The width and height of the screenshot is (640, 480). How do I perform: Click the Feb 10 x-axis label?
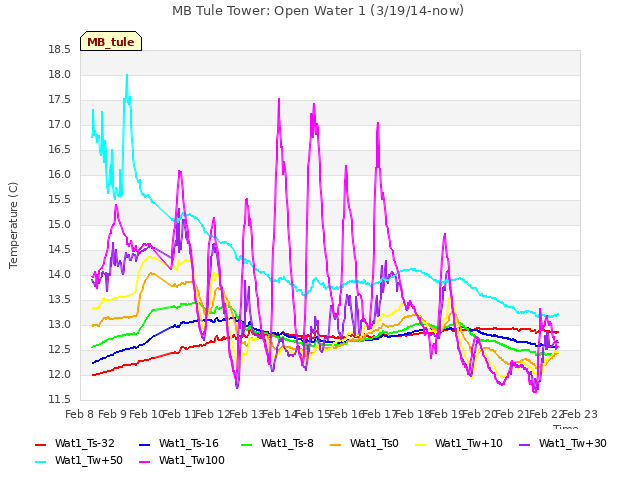(x=146, y=414)
